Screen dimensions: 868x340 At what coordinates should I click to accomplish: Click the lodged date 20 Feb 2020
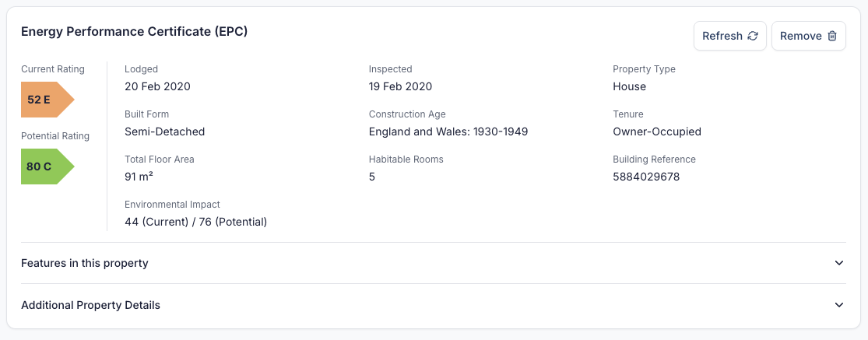[157, 86]
